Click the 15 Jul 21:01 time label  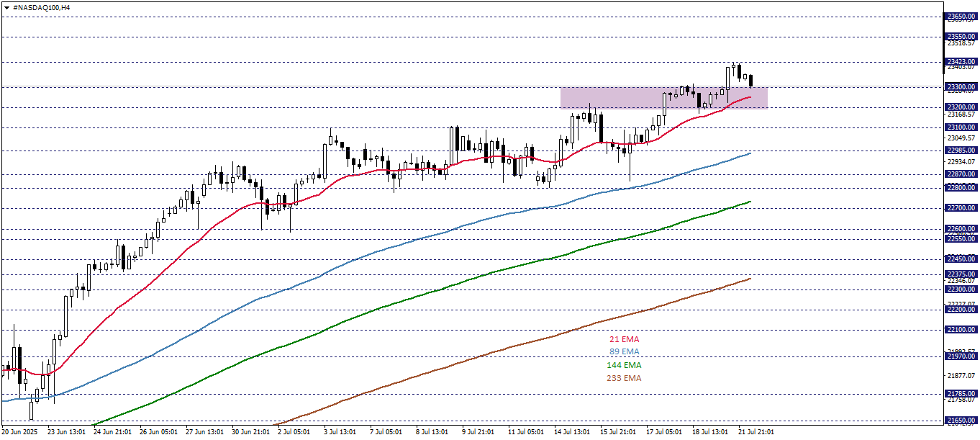[619, 433]
